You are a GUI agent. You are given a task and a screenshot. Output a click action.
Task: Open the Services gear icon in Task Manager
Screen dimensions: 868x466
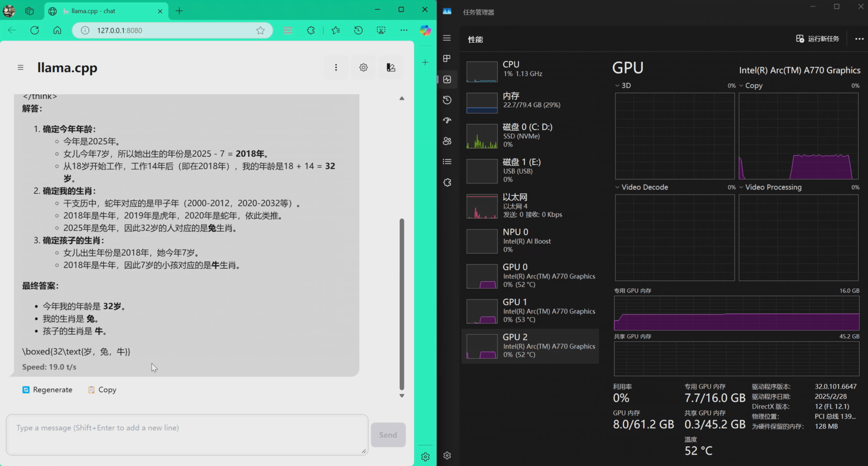(x=447, y=182)
